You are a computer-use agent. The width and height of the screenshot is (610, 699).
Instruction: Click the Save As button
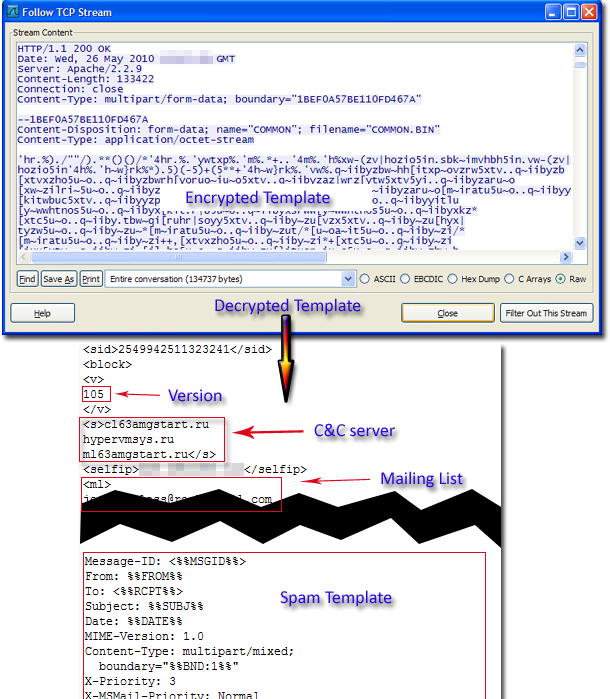click(x=59, y=279)
